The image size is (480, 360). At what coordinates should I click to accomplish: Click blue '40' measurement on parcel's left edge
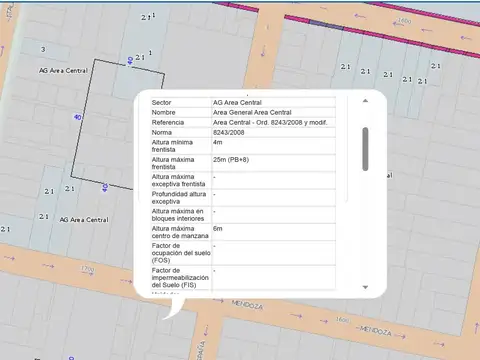point(77,117)
